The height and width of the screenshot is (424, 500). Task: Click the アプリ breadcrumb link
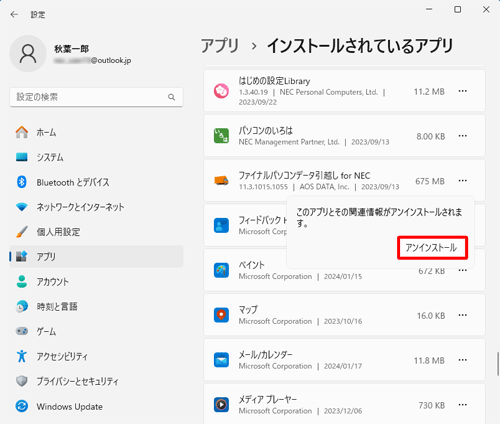[x=220, y=46]
